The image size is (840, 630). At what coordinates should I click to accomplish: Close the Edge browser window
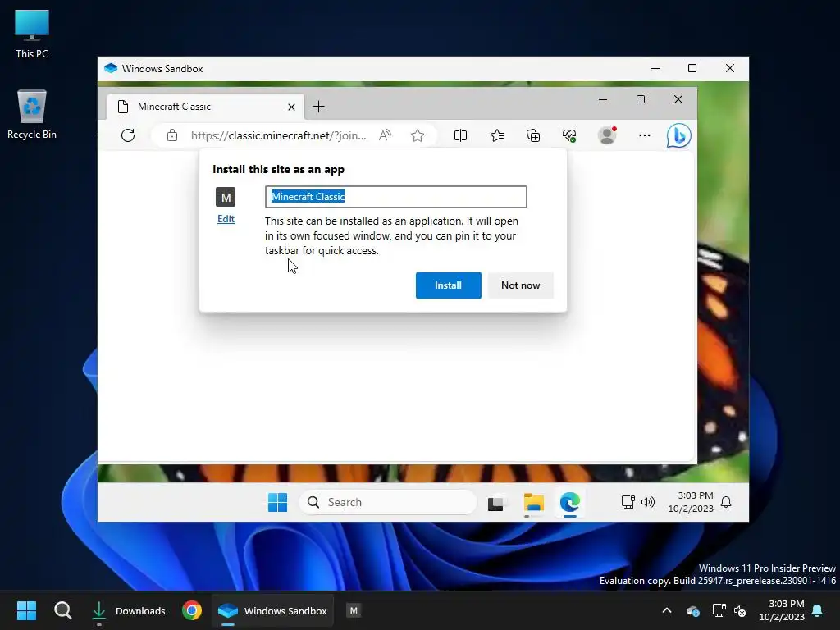coord(678,99)
